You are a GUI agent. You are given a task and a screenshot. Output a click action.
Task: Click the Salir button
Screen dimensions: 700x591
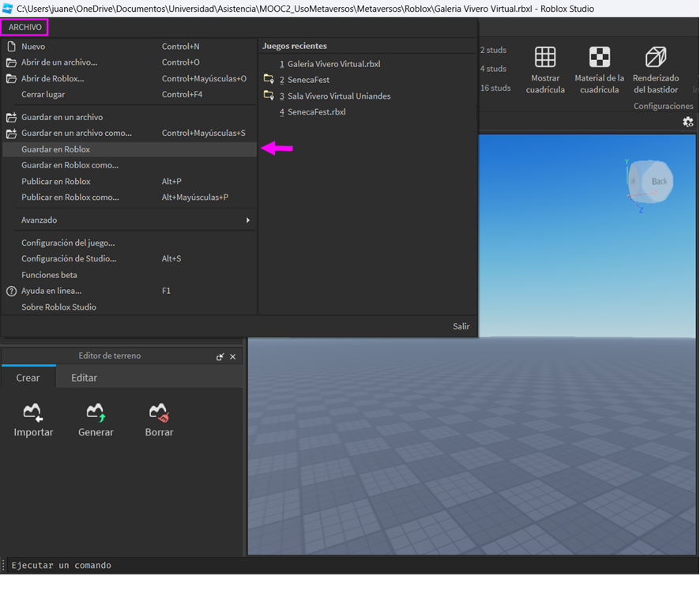point(461,326)
